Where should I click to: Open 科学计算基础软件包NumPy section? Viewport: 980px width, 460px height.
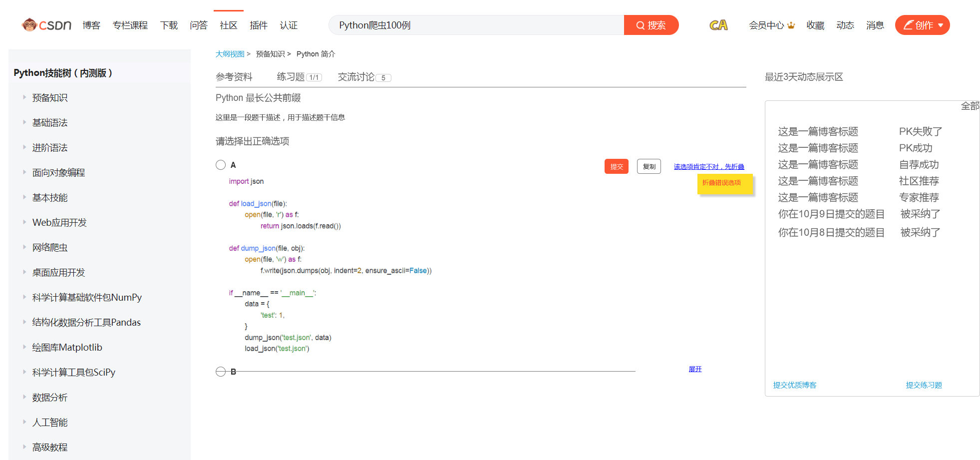click(87, 297)
